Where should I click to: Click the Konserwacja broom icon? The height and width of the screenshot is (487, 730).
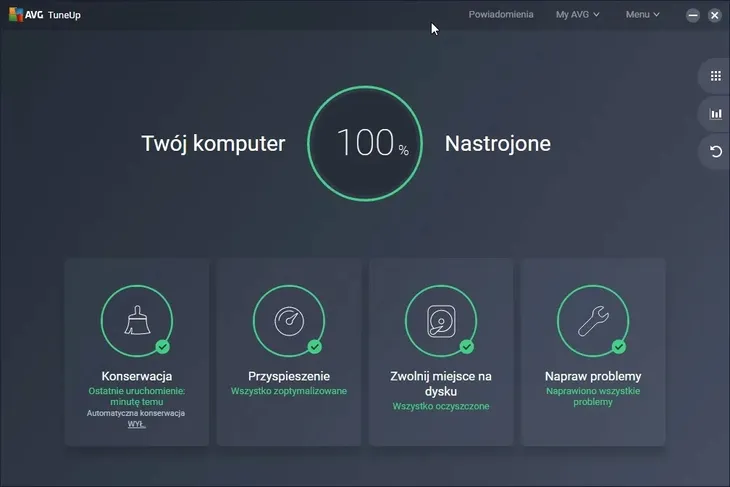coord(137,320)
